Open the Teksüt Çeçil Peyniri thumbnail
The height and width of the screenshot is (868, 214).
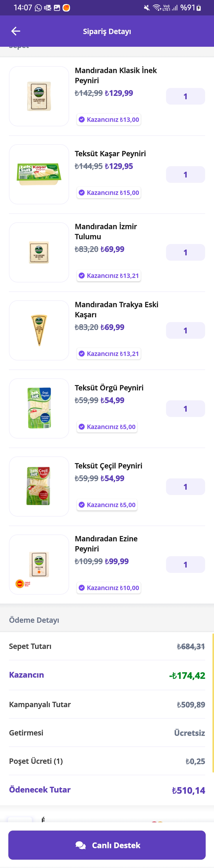[x=39, y=486]
